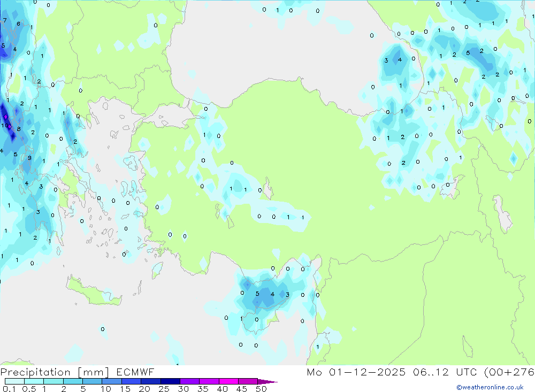Select the 10–15 mm legend color box

[112, 381]
